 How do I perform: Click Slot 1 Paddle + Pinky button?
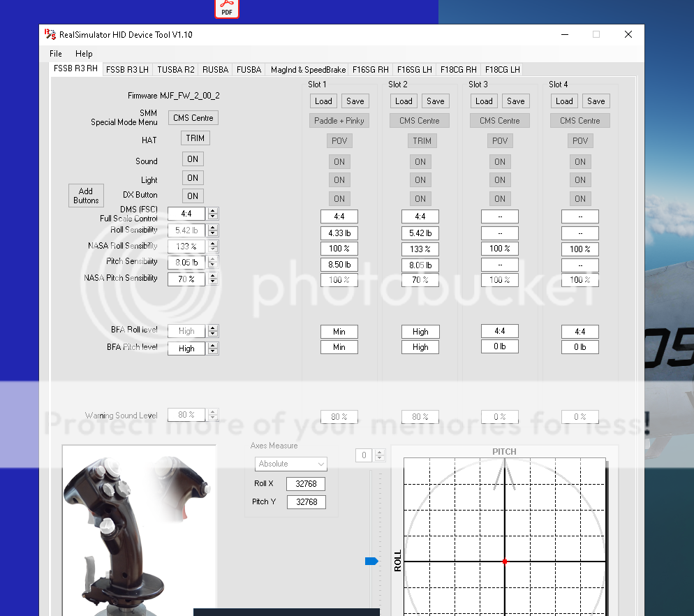tap(339, 120)
